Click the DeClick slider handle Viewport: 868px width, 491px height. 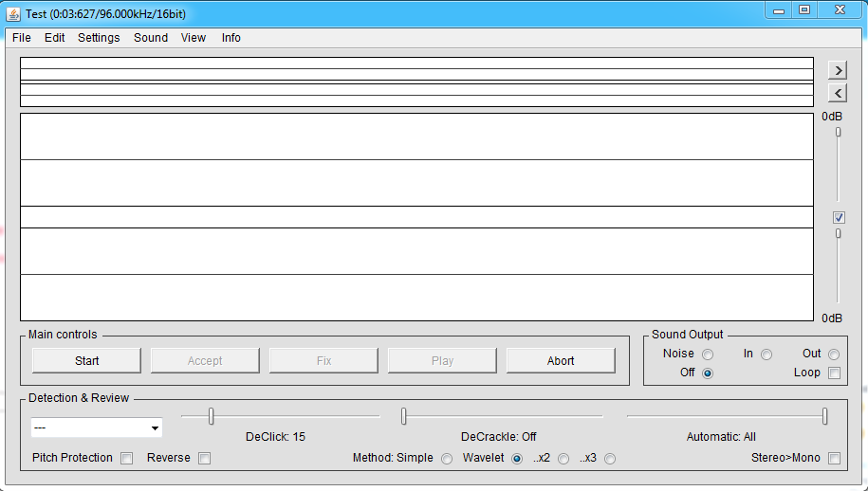point(211,416)
